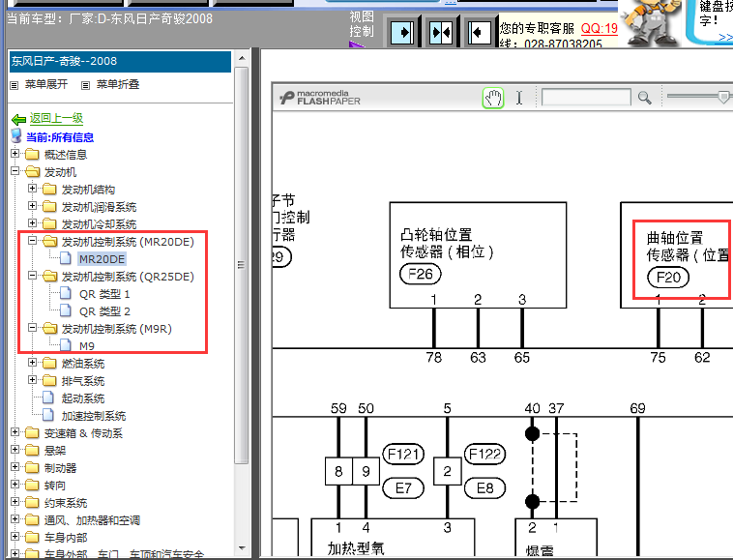Viewport: 733px width, 560px height.
Task: Click the 返回上一级 link
Action: [x=56, y=119]
